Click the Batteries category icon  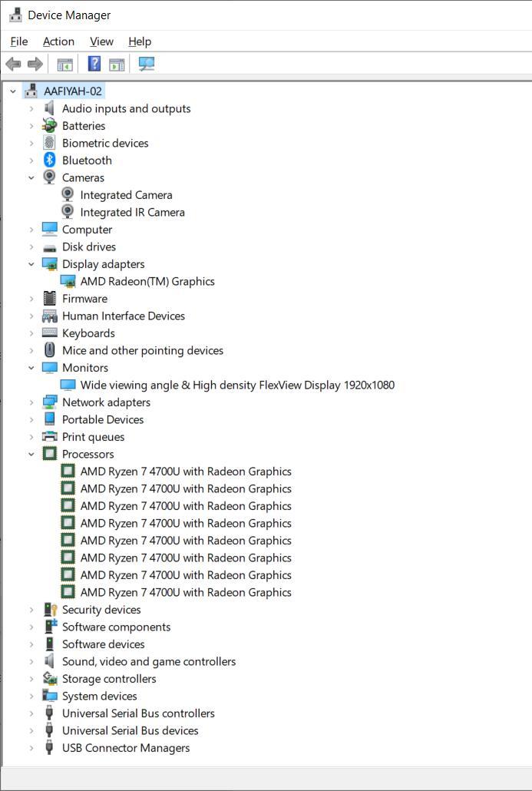49,126
